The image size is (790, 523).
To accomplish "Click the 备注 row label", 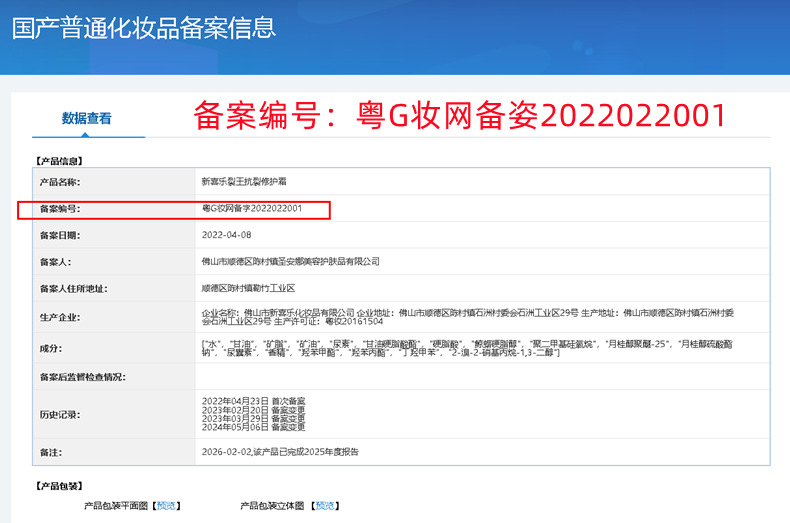I will 51,452.
